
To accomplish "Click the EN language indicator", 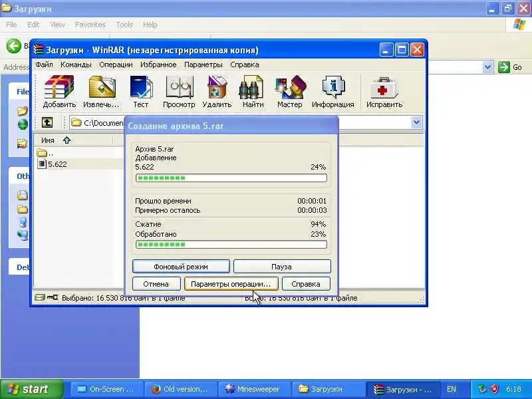I will (x=452, y=389).
